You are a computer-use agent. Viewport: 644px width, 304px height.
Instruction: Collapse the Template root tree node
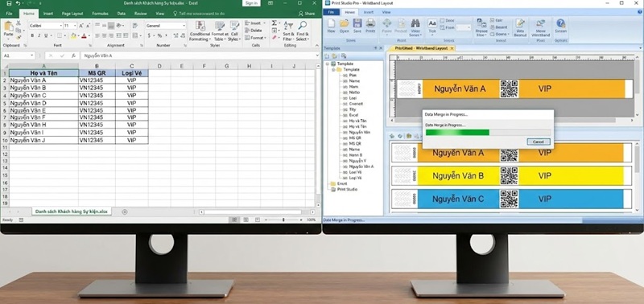tap(328, 64)
